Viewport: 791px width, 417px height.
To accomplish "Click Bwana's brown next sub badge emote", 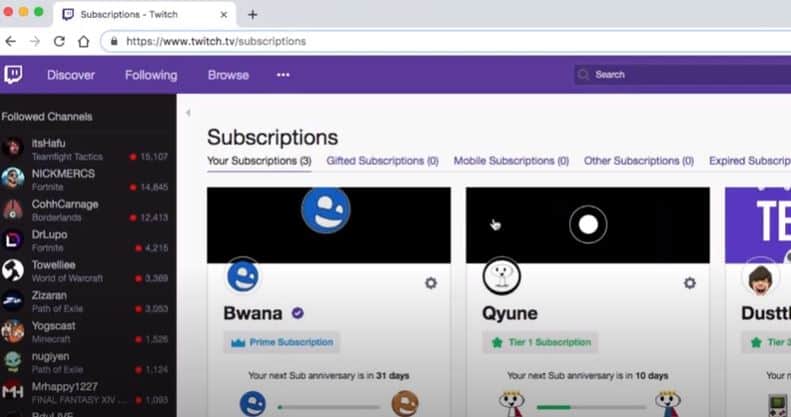I will [x=405, y=403].
